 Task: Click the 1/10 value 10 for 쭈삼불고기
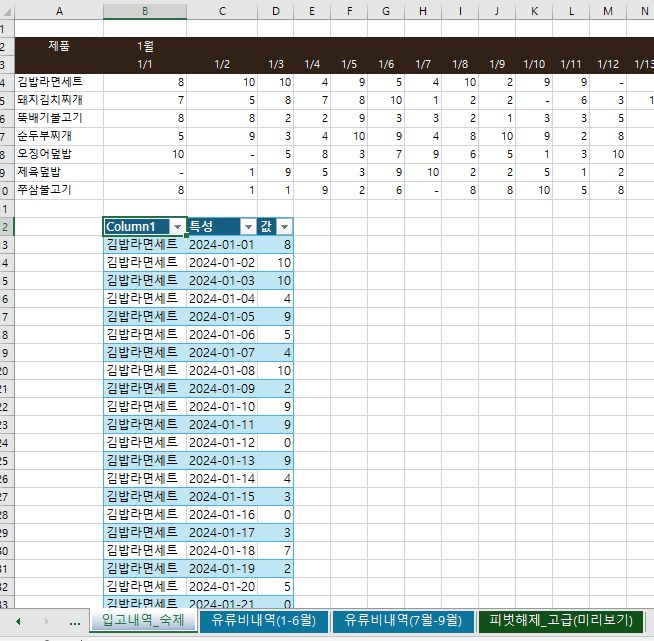(534, 190)
